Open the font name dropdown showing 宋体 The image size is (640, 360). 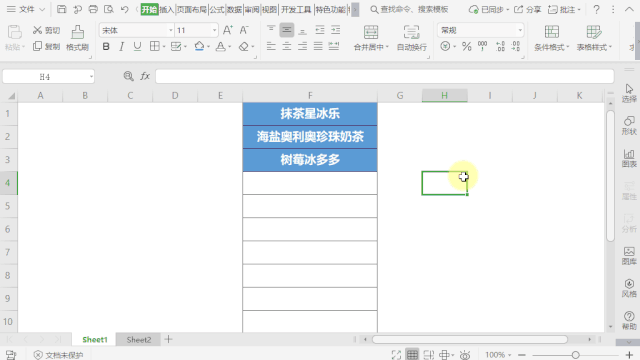point(171,30)
